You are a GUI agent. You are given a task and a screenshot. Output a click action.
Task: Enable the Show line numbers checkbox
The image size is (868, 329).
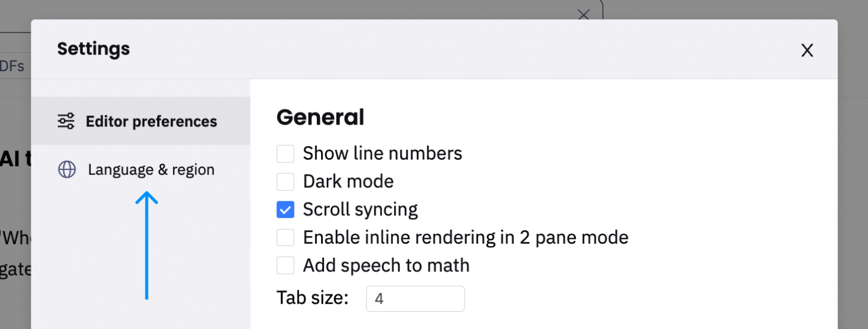pyautogui.click(x=285, y=153)
